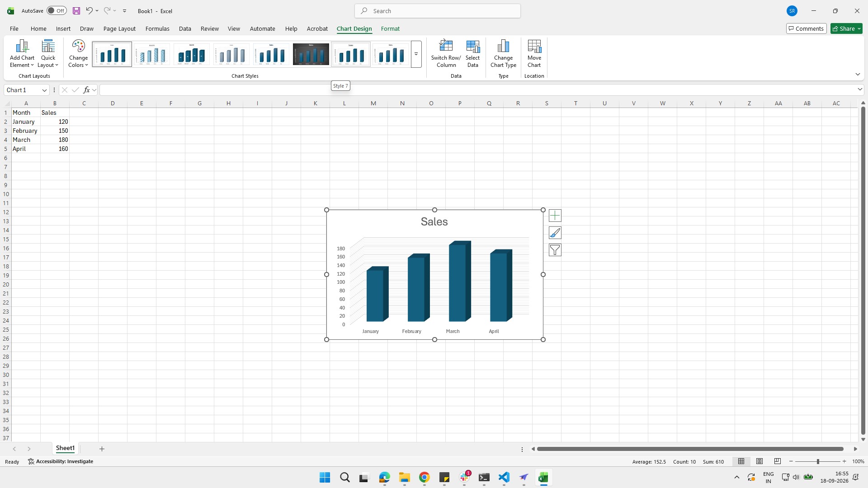Click the Chart Filters funnel button
This screenshot has height=488, width=868.
[555, 250]
